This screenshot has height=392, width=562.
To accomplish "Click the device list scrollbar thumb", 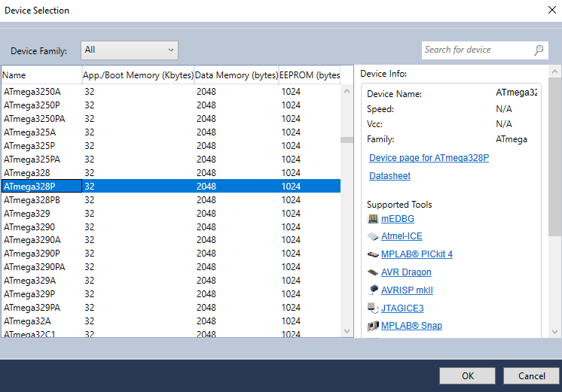I will 347,140.
